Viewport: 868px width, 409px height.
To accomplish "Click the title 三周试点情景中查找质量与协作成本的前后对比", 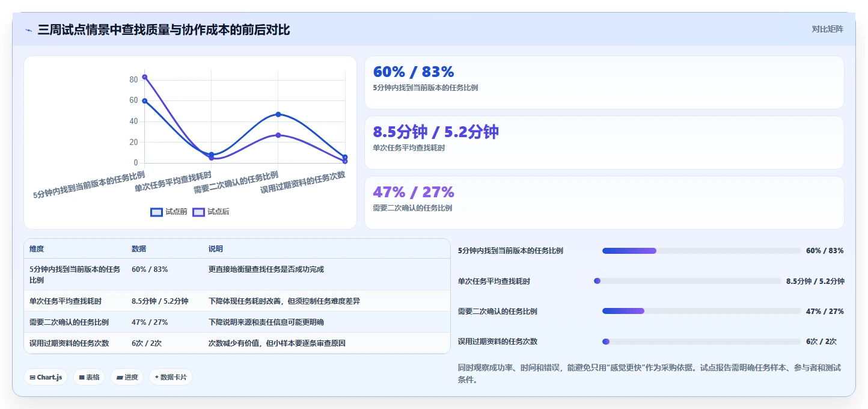I will (164, 29).
